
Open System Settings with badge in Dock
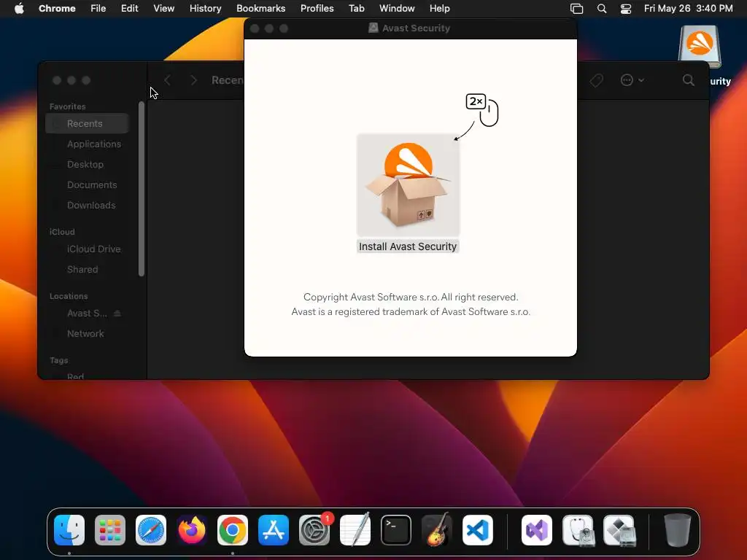coord(314,530)
